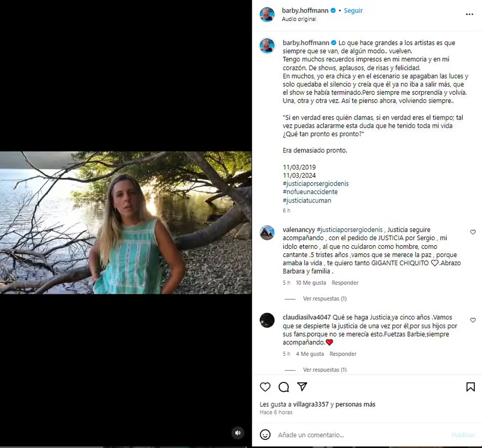Open emoji picker smiley icon
Image resolution: width=482 pixels, height=448 pixels.
(265, 435)
